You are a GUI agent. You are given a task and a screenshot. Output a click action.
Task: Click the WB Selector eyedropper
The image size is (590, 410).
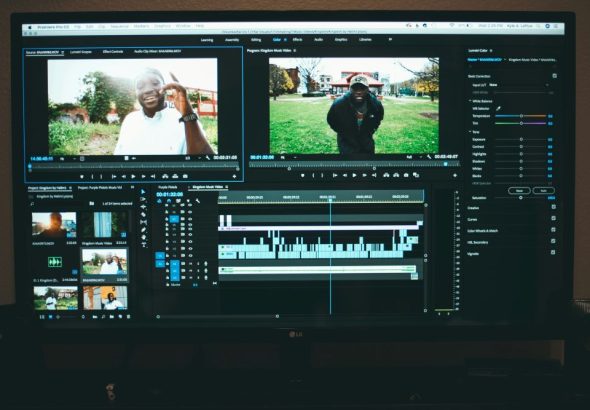[x=498, y=108]
